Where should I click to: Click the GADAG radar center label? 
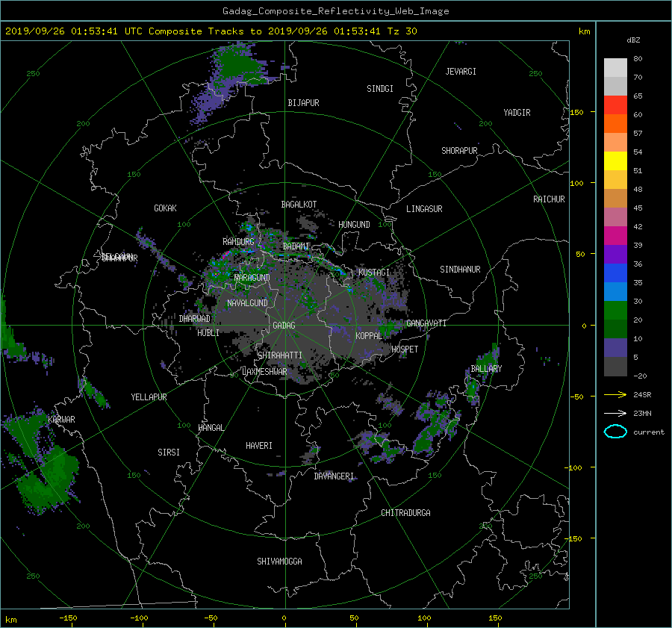tap(284, 326)
